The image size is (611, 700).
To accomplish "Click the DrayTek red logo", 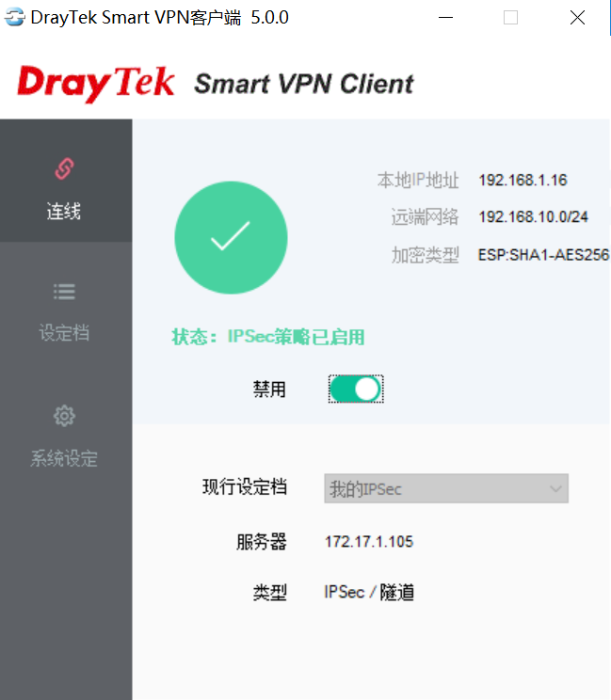I will [x=96, y=83].
